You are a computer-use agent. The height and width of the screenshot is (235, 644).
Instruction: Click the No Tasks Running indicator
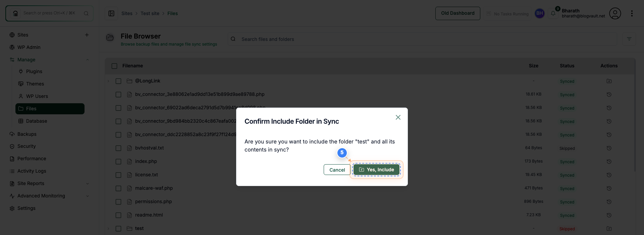coord(507,14)
